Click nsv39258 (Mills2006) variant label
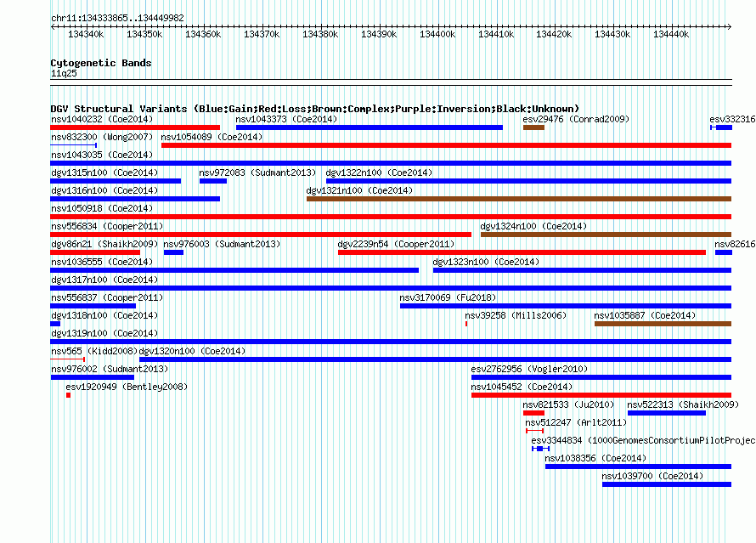 pos(516,315)
